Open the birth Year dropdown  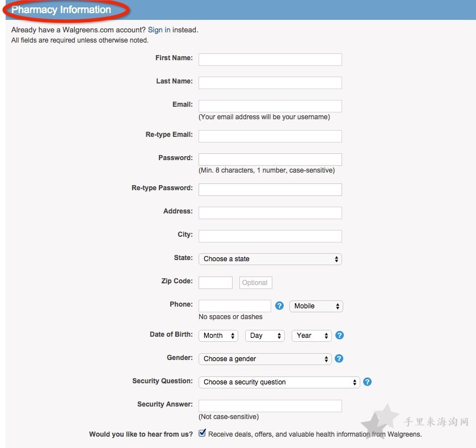click(x=311, y=336)
